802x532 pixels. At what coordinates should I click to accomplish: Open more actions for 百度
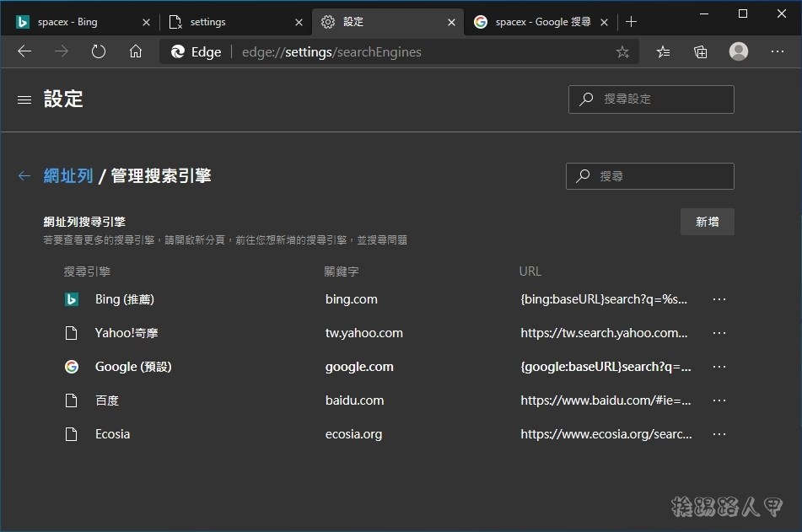click(x=719, y=400)
